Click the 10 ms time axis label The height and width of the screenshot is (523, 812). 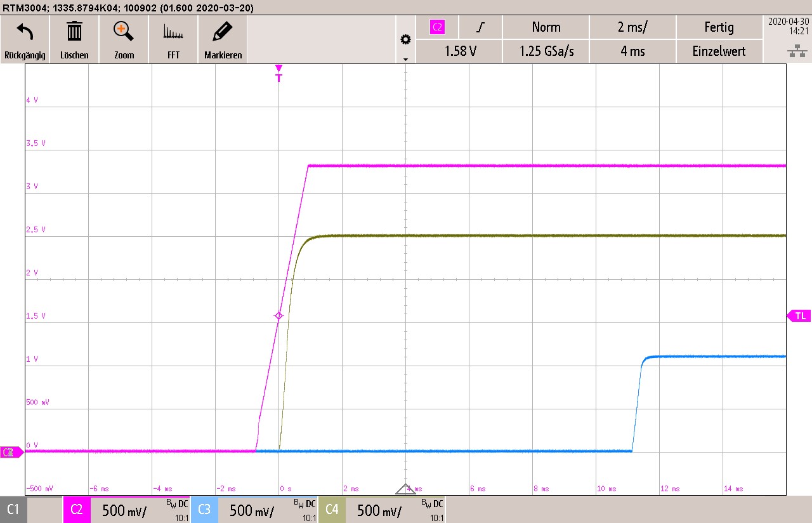coord(606,489)
